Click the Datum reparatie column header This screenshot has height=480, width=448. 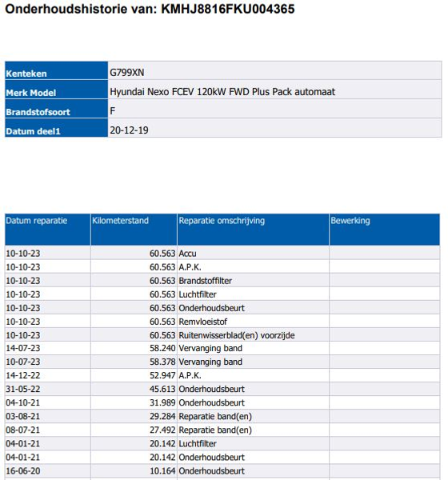(48, 230)
